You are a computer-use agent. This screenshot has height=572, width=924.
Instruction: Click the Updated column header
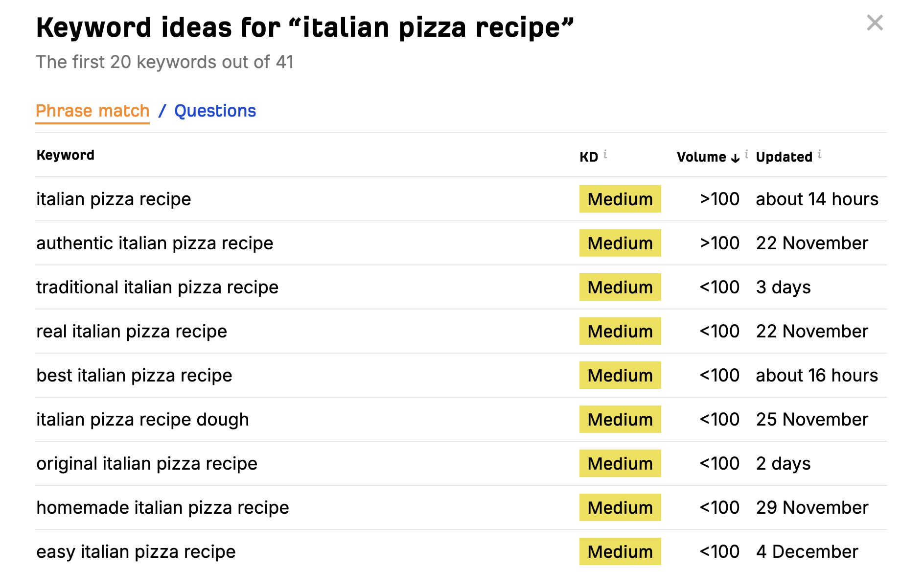(x=784, y=157)
